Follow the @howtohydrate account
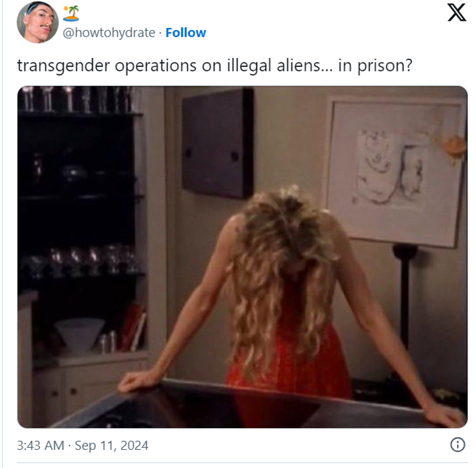The image size is (476, 468). [186, 32]
